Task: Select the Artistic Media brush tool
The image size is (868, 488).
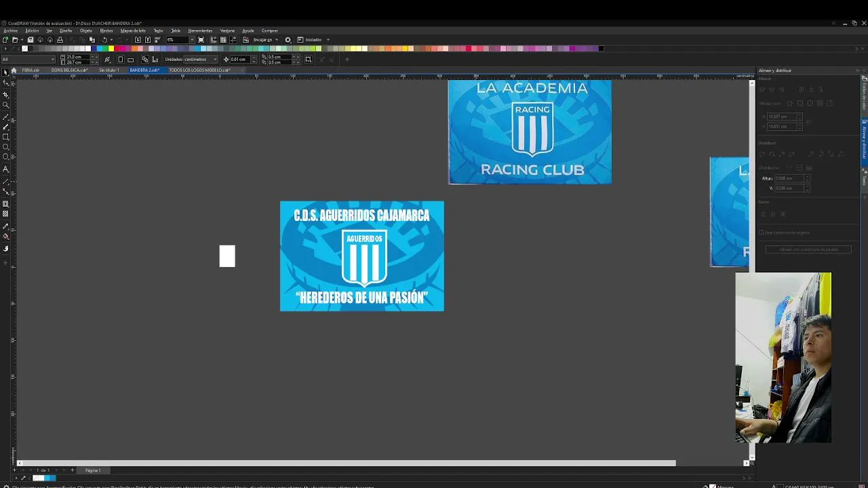Action: tap(5, 127)
